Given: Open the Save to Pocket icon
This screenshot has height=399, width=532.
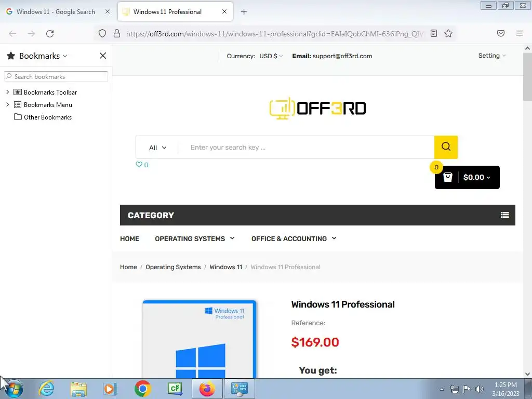Looking at the screenshot, I should click(500, 33).
